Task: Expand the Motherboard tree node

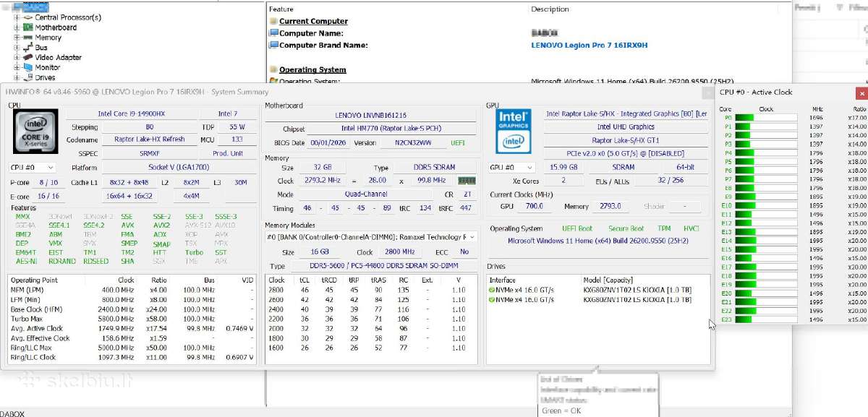Action: click(17, 27)
